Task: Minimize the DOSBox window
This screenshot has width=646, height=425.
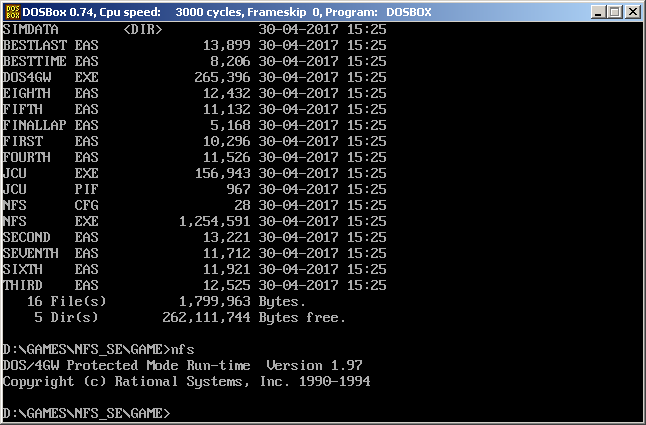Action: pos(598,12)
